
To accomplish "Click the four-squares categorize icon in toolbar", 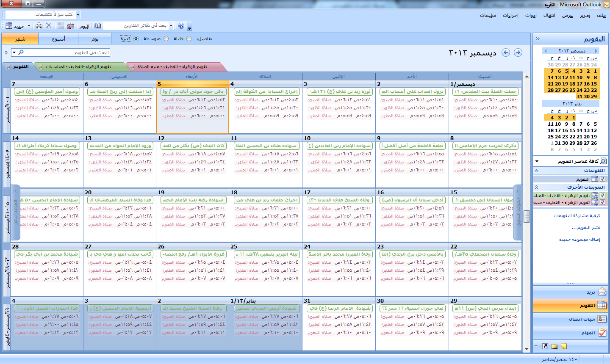I will 61,26.
